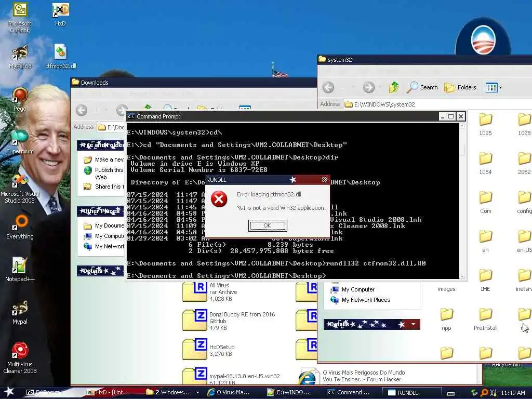Screen dimensions: 532x399
Task: Click the Start button on the taskbar
Action: click(x=9, y=392)
